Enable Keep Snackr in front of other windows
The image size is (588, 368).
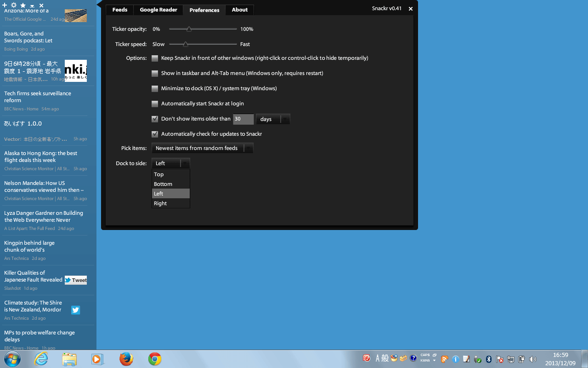(155, 58)
